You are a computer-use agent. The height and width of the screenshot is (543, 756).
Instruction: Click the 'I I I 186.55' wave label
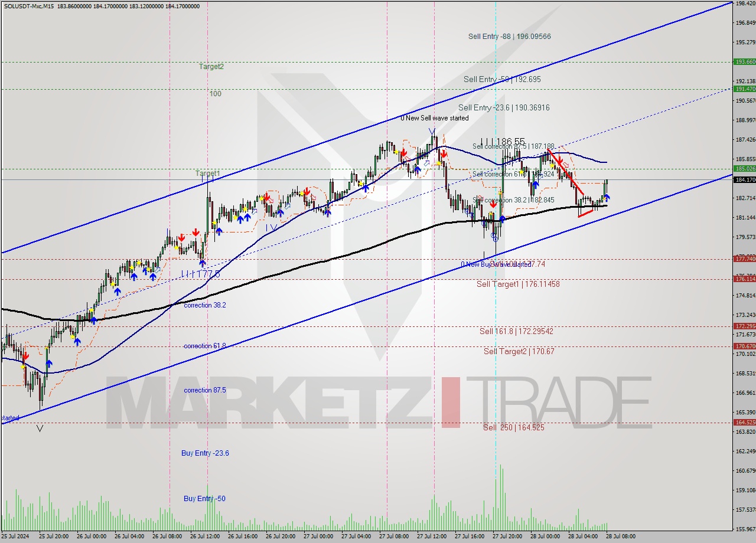tap(503, 142)
